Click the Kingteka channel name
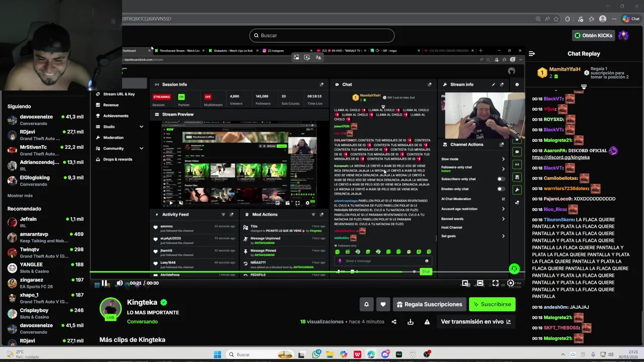644x362 pixels. point(142,302)
